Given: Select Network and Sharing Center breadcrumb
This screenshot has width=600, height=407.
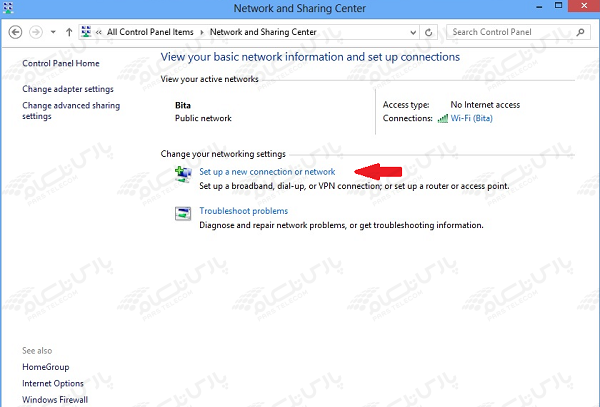Looking at the screenshot, I should tap(265, 32).
